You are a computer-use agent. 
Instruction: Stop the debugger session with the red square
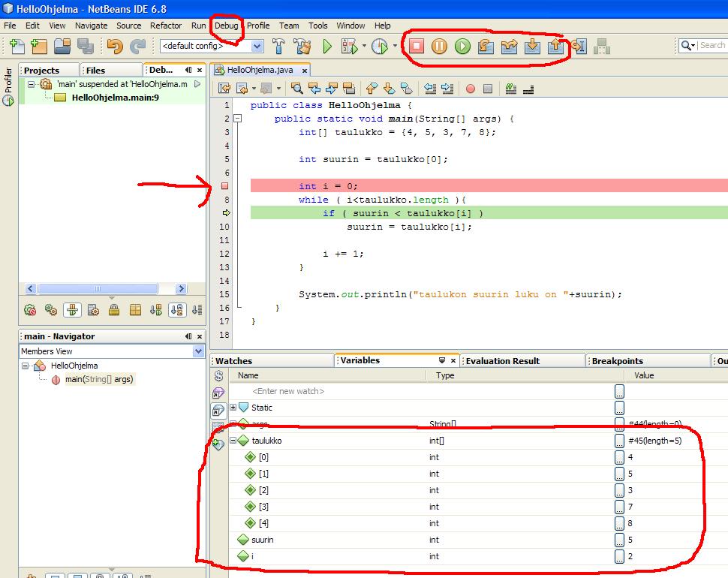coord(417,46)
